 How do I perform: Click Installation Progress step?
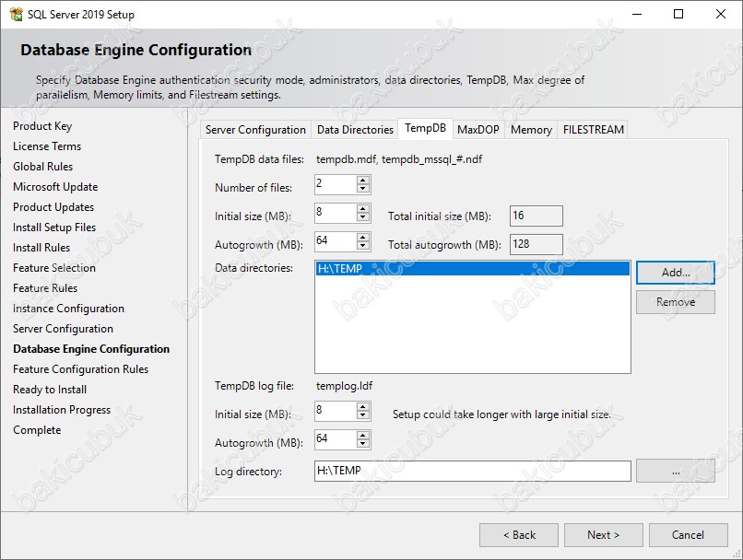[x=62, y=410]
